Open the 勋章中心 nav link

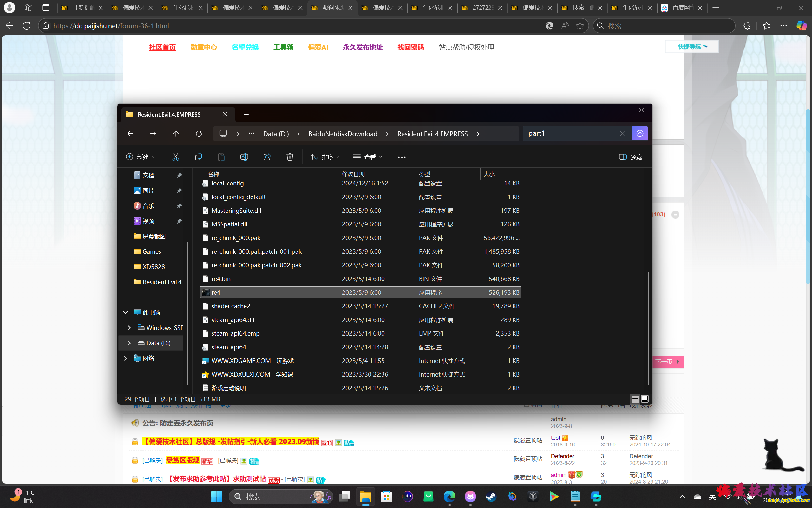(x=204, y=47)
